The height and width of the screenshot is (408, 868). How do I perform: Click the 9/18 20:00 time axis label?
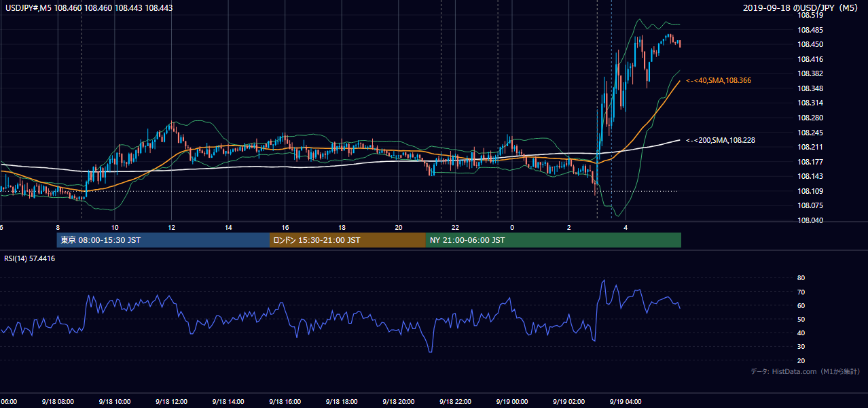(399, 402)
